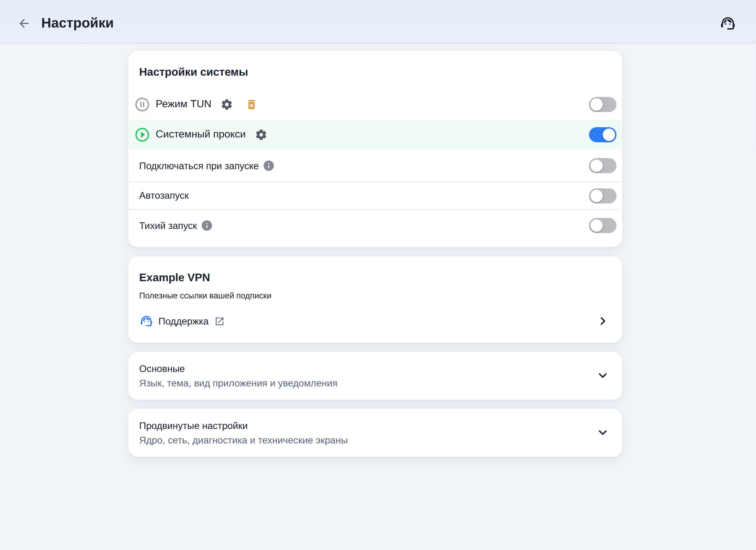Open Системный прокси gear settings
This screenshot has width=756, height=550.
click(261, 135)
